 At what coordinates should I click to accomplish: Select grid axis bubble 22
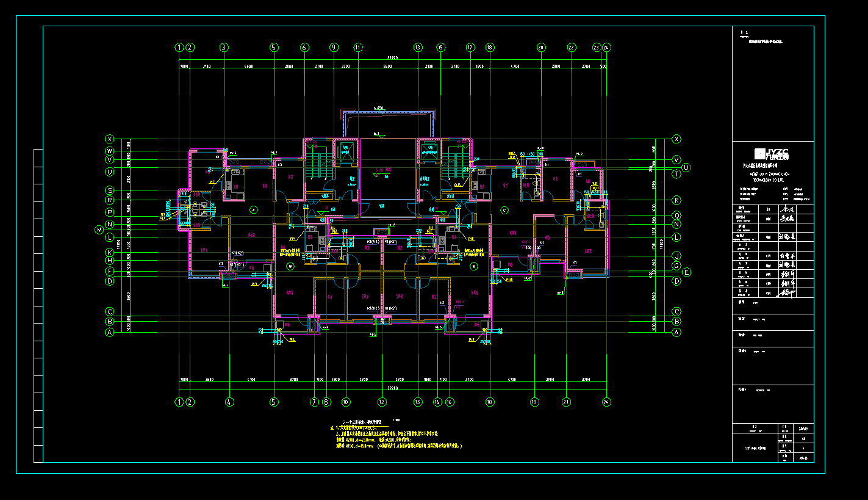pyautogui.click(x=571, y=47)
